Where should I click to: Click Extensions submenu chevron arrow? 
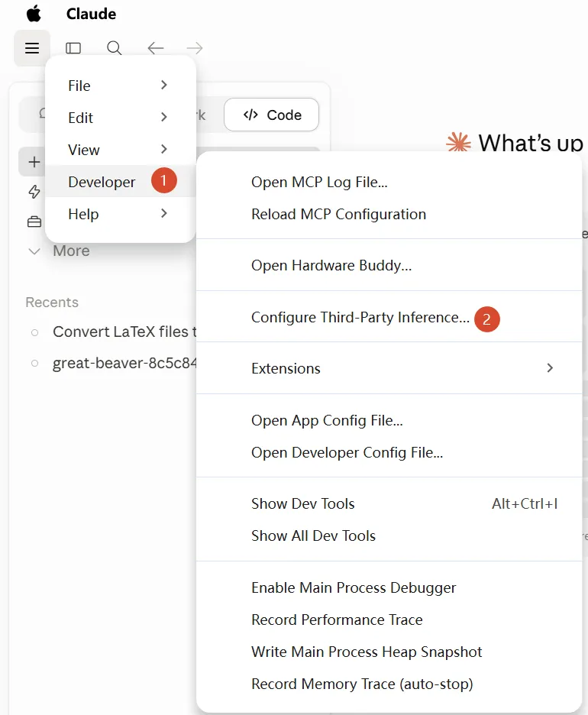click(550, 367)
